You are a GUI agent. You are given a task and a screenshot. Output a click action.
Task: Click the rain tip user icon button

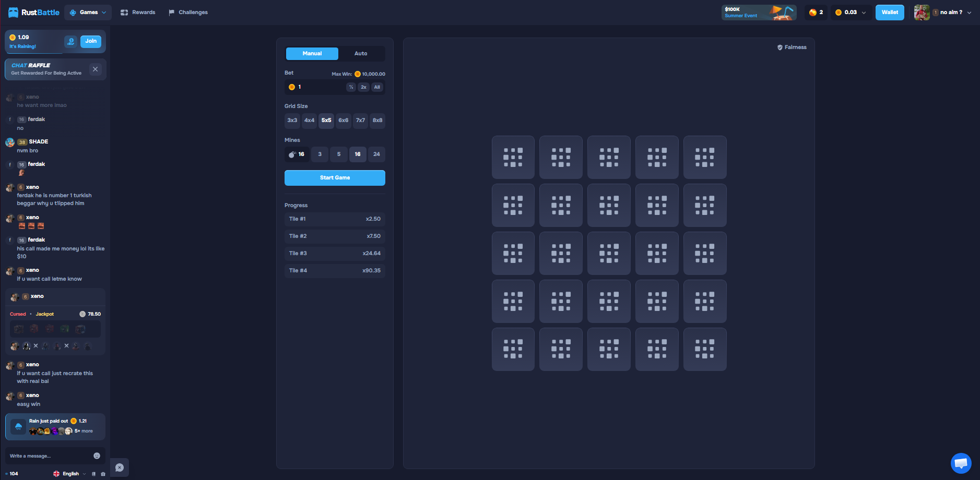(x=70, y=41)
